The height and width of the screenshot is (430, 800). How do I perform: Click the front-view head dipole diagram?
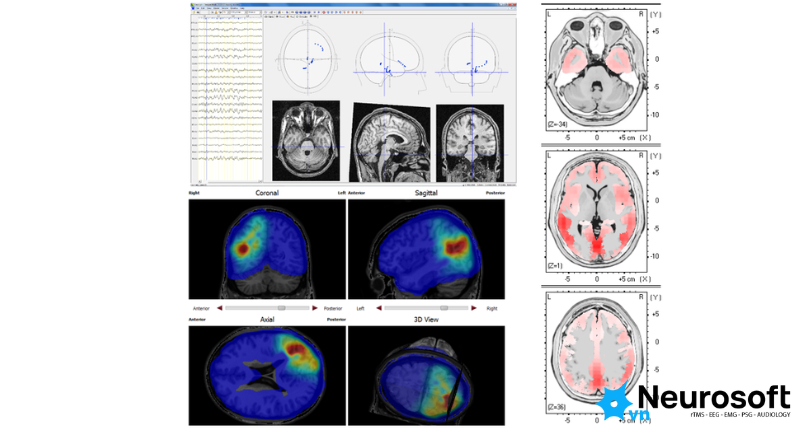(x=472, y=61)
